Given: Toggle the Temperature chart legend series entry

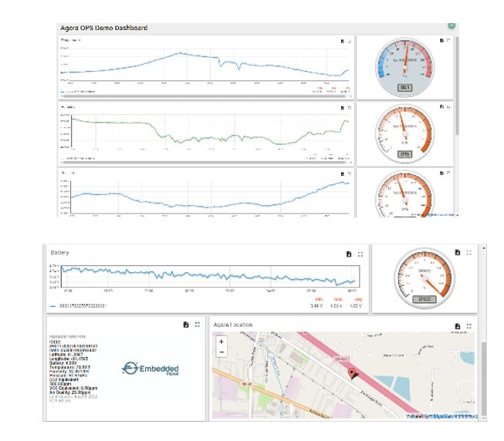Looking at the screenshot, I should pyautogui.click(x=78, y=92).
